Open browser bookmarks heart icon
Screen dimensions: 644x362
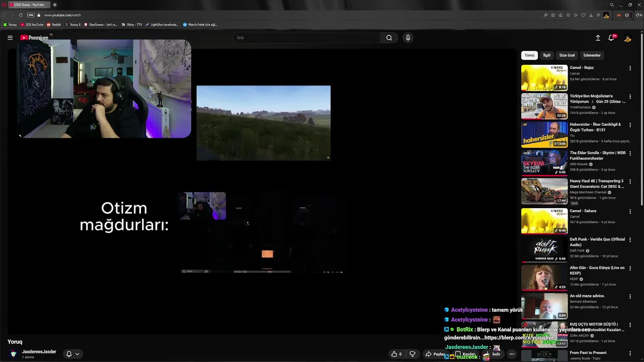point(583,15)
